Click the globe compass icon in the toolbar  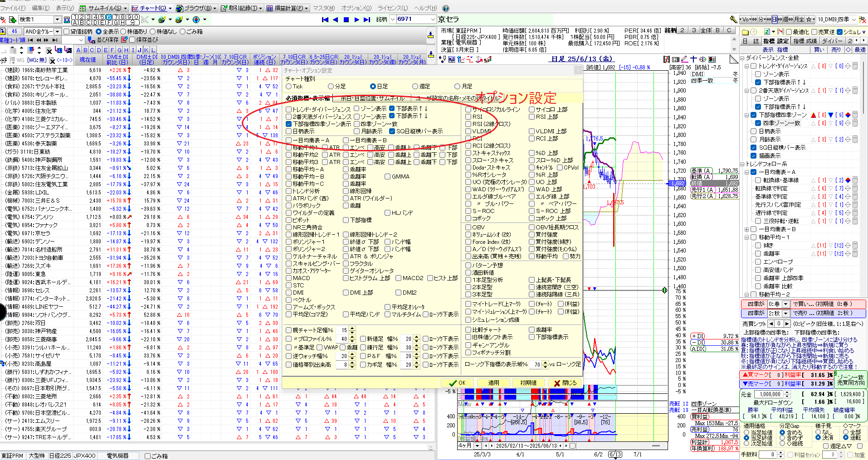(196, 19)
